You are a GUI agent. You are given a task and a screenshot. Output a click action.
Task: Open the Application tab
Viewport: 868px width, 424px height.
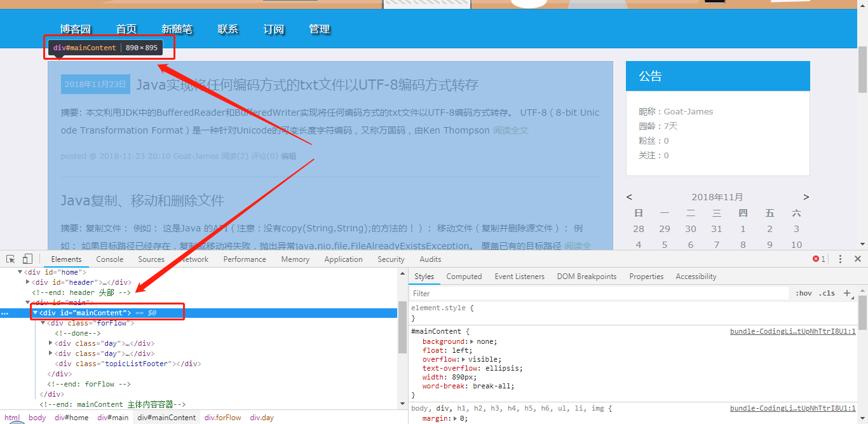click(343, 259)
